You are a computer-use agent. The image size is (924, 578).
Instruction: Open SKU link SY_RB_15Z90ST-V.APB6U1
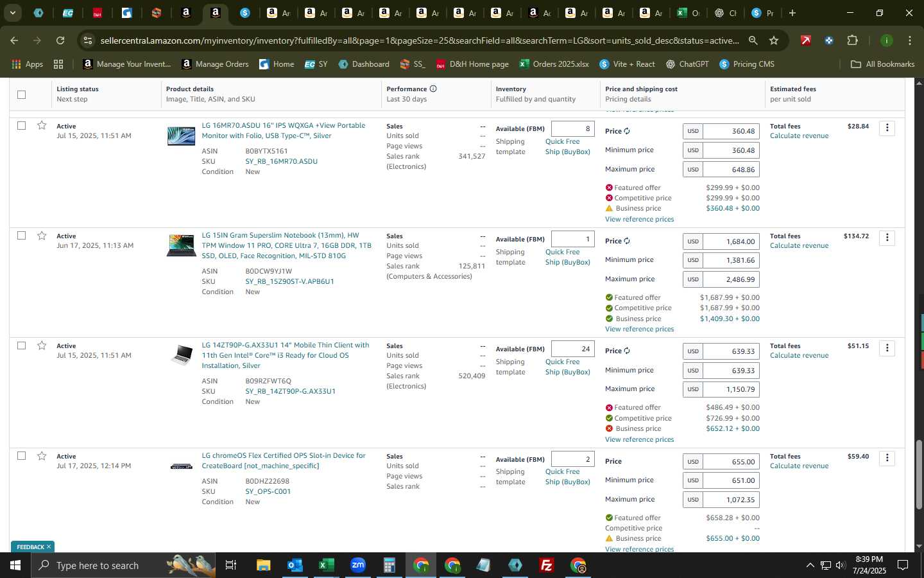[289, 281]
